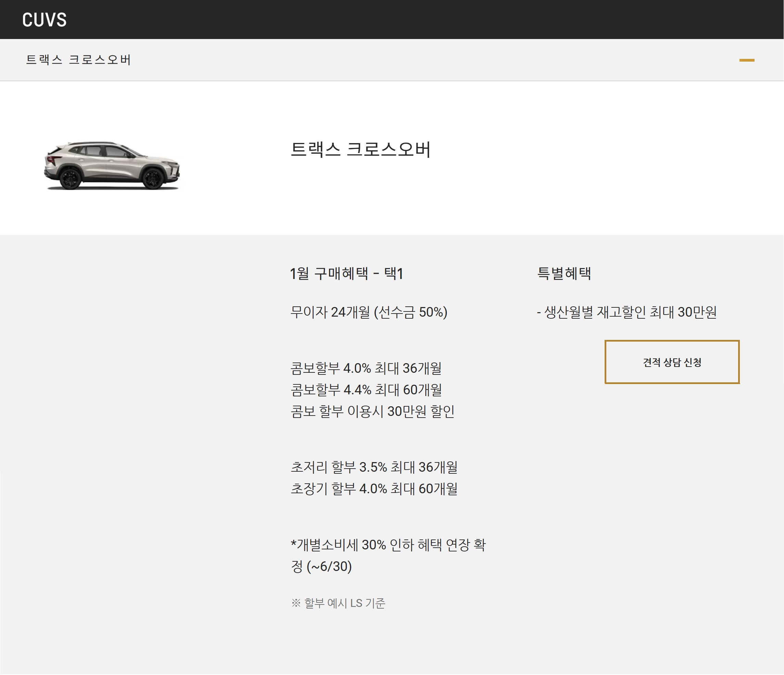
Task: Click the ※ symbol before the footnote
Action: coord(296,603)
